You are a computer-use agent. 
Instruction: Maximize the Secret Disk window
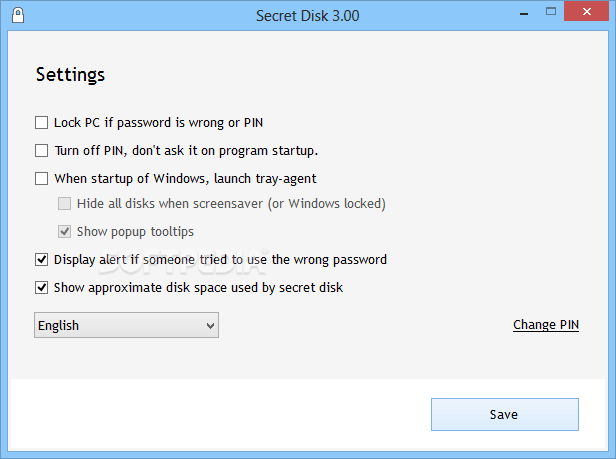tap(551, 12)
